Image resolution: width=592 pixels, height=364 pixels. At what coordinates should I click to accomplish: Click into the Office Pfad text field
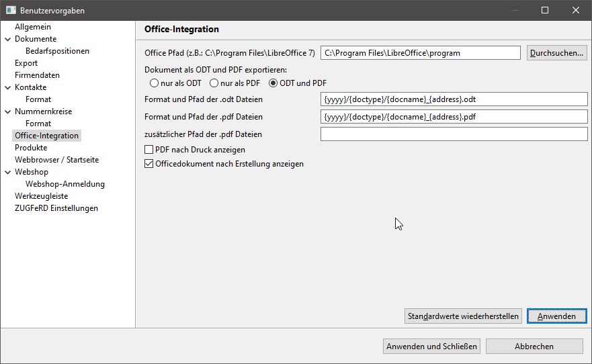click(420, 53)
